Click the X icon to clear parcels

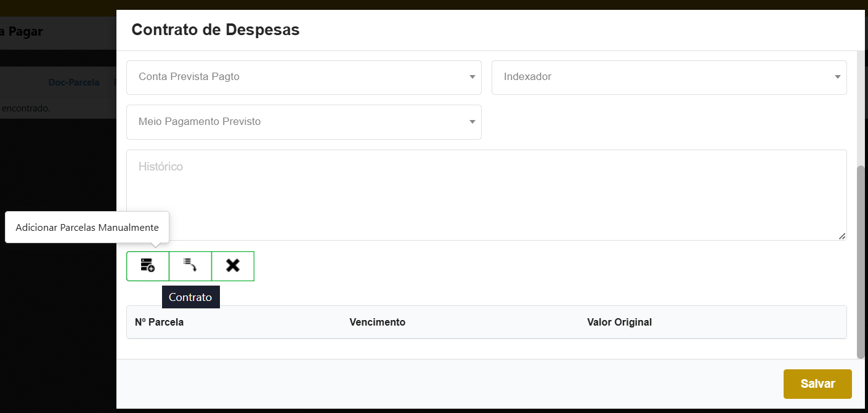233,266
